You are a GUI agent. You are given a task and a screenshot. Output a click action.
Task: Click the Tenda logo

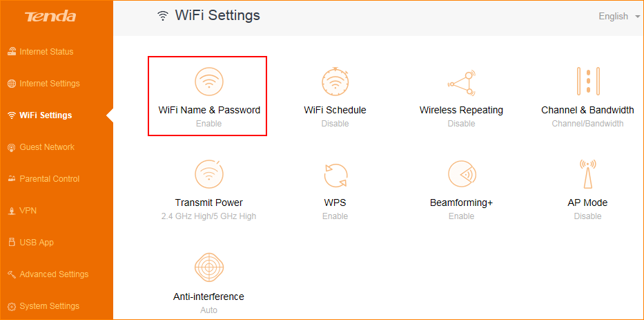(50, 17)
